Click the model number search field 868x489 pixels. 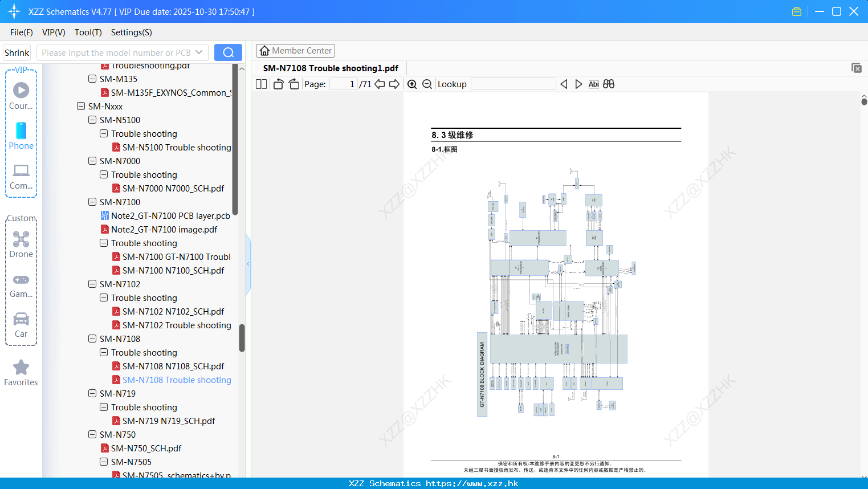[x=116, y=52]
